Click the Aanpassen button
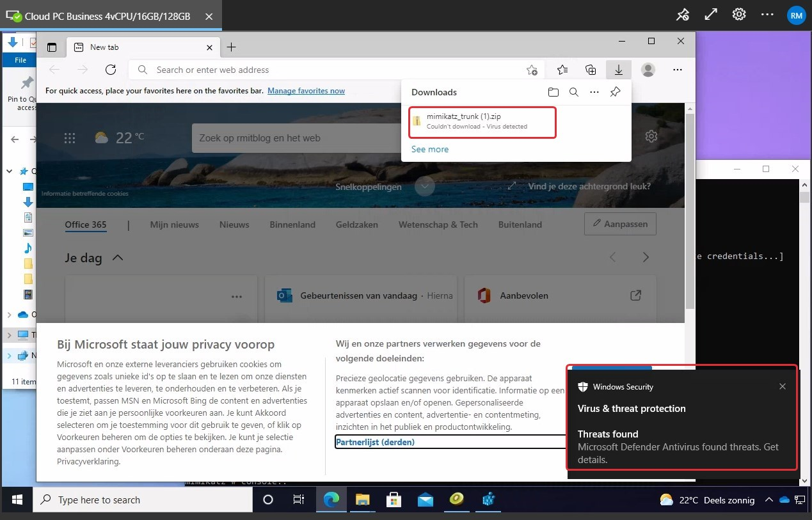This screenshot has width=812, height=520. pos(620,224)
